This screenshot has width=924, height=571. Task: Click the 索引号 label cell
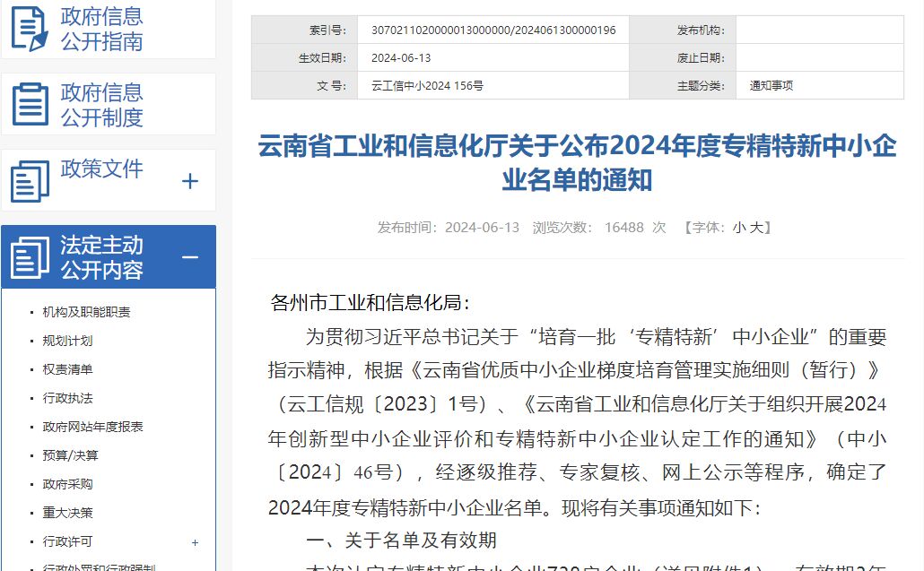click(x=305, y=30)
